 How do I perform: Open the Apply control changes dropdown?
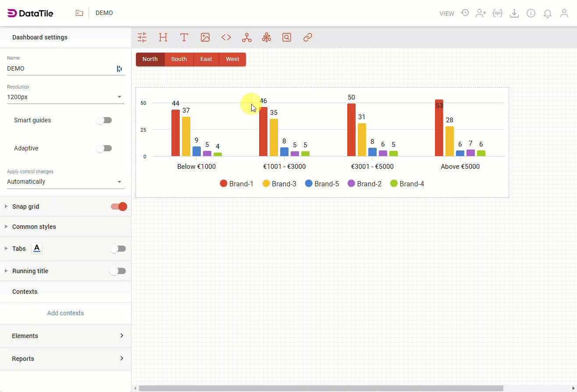click(x=65, y=182)
